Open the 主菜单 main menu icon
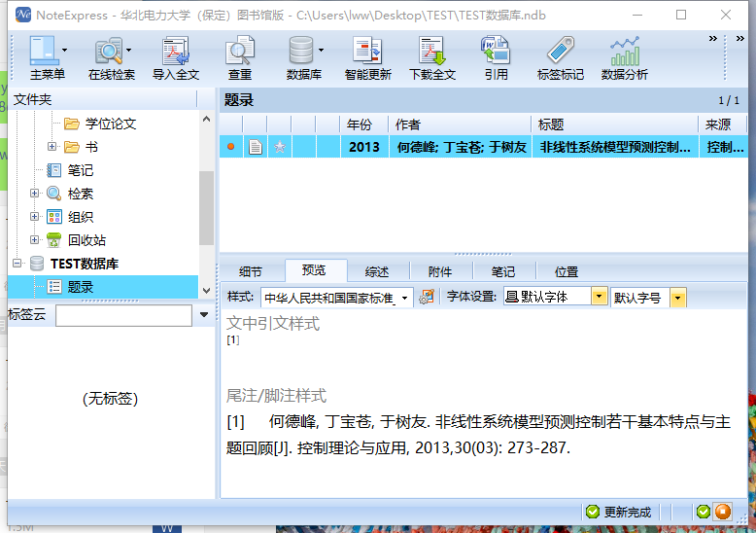The width and height of the screenshot is (756, 533). (x=44, y=51)
